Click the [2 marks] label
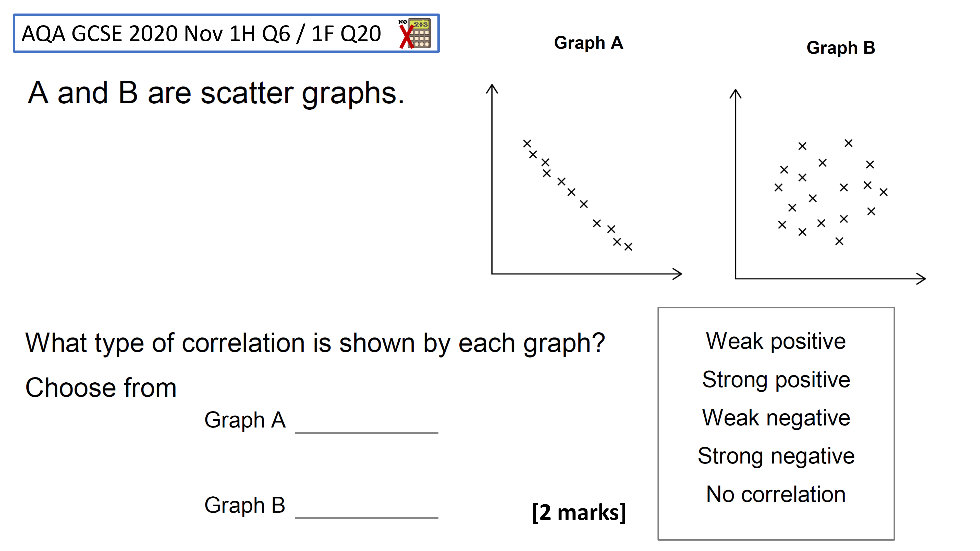Screen dimensions: 980x551 click(x=579, y=512)
